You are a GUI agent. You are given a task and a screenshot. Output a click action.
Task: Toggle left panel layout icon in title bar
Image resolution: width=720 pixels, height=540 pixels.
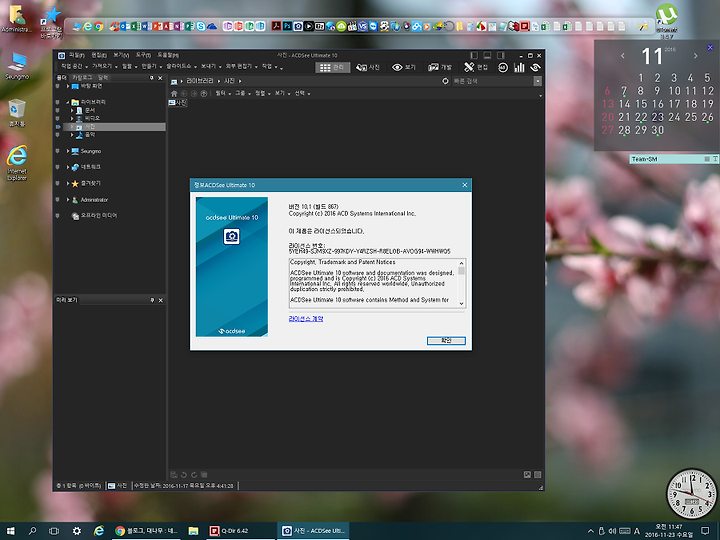[x=474, y=55]
